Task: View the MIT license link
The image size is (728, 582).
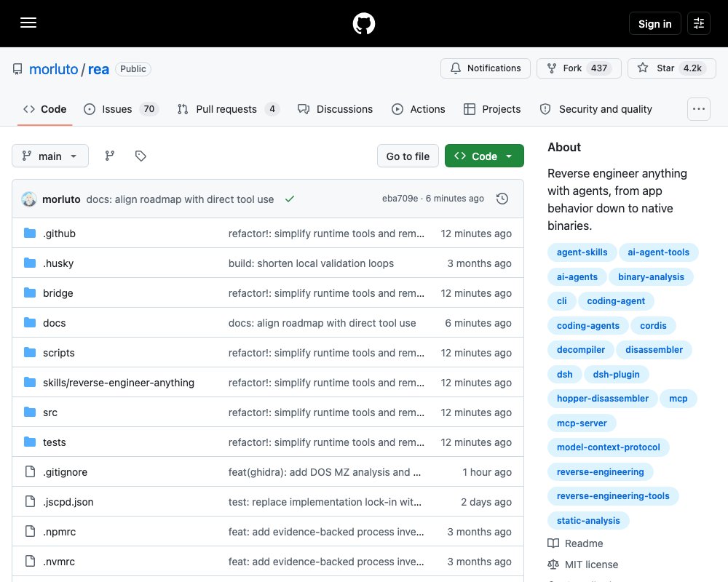Action: tap(582, 565)
